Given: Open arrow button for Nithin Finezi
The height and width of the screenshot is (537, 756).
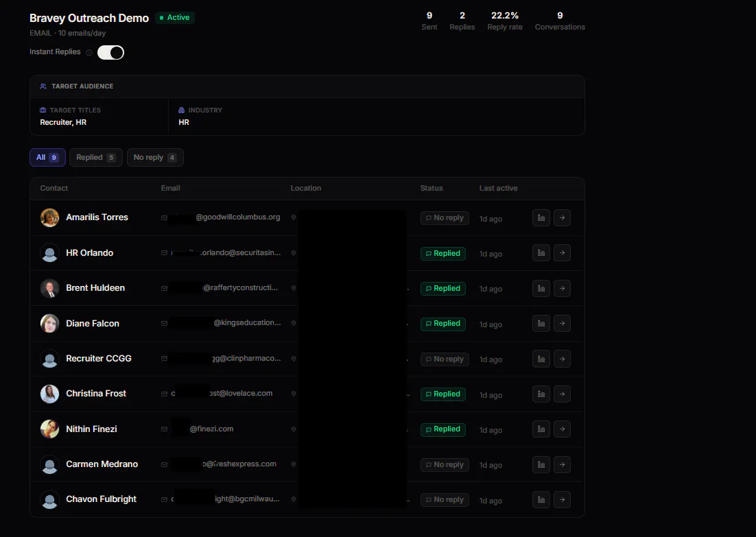Looking at the screenshot, I should [x=562, y=429].
